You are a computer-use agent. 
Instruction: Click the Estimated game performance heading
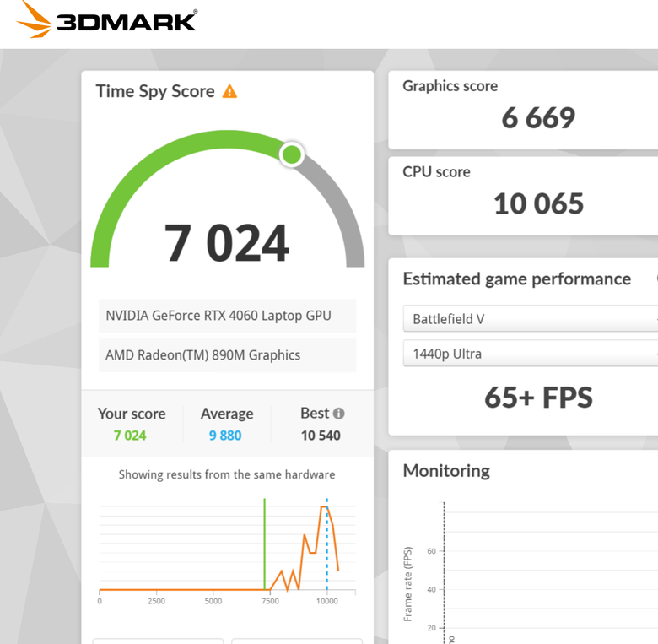coord(517,279)
